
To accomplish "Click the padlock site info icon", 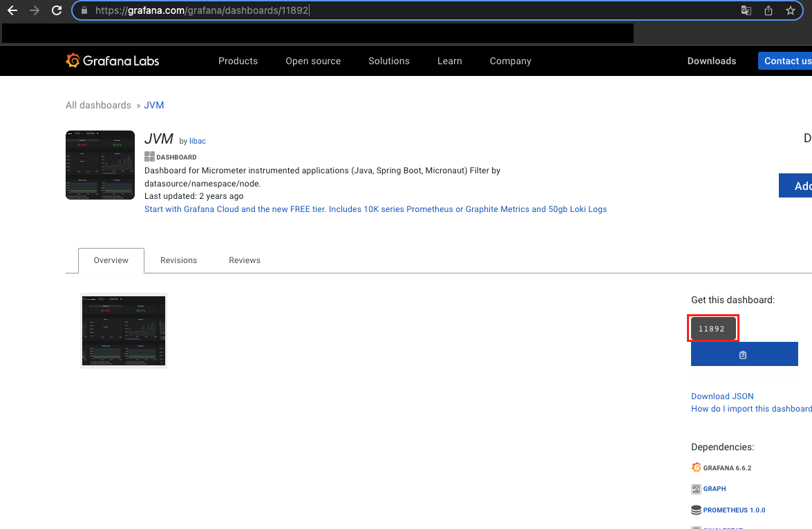I will (84, 10).
